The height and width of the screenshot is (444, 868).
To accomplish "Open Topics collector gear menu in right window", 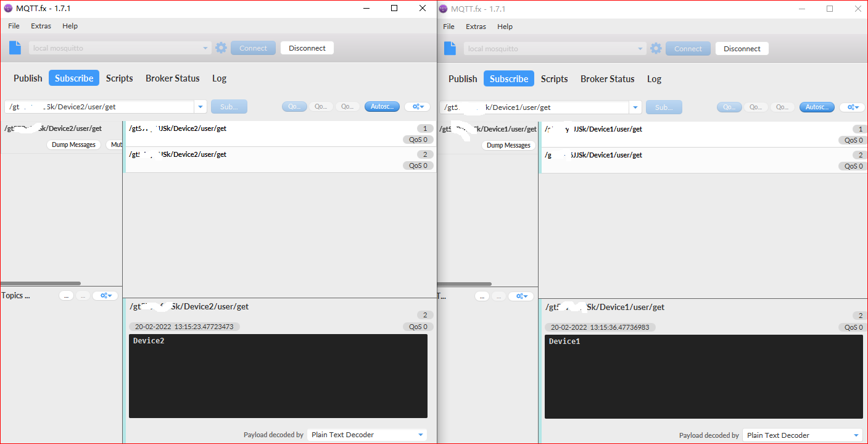I will point(521,296).
